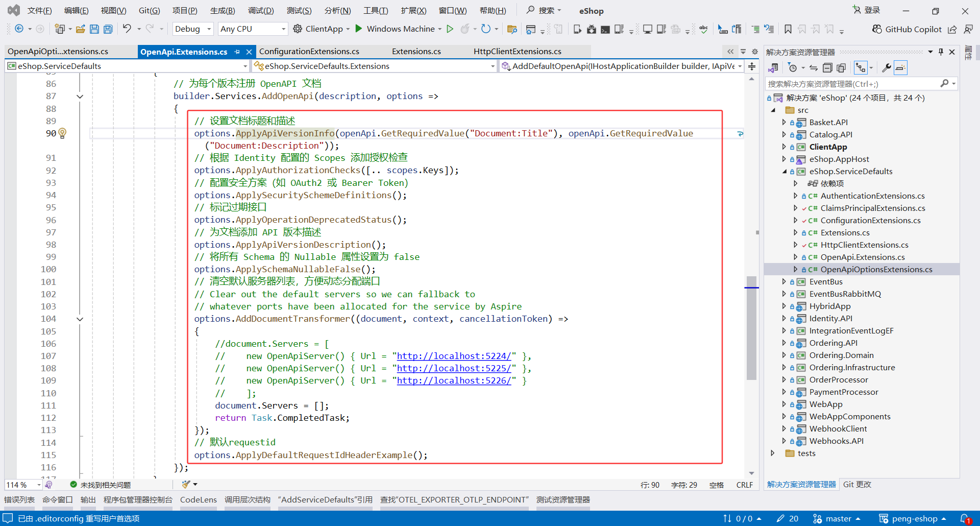Click the Share icon next to GitHub Copilot
The image size is (980, 526).
click(952, 29)
